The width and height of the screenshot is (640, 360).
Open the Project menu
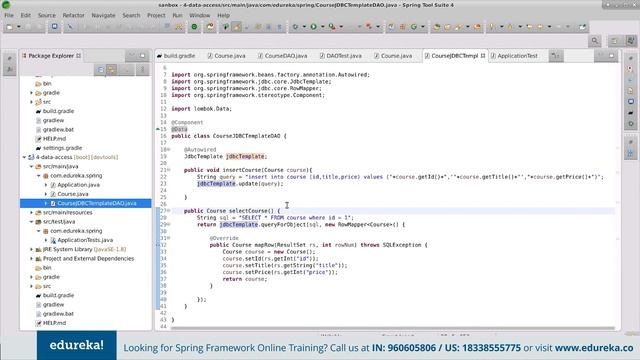(x=156, y=15)
